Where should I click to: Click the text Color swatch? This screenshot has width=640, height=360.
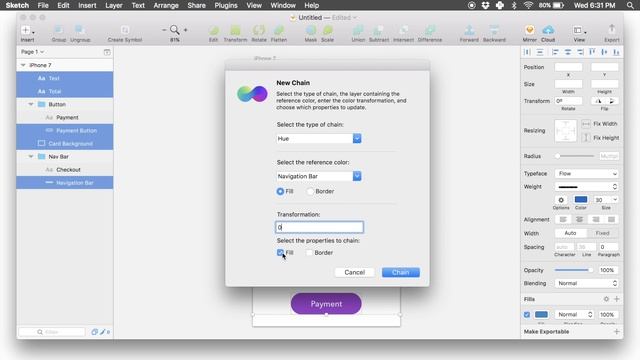581,200
